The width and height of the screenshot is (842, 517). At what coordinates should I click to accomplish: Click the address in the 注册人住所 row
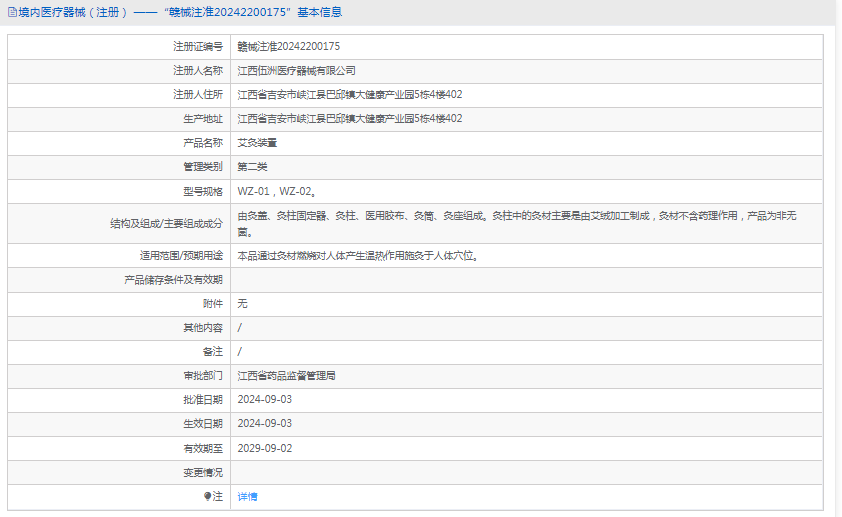[x=350, y=94]
